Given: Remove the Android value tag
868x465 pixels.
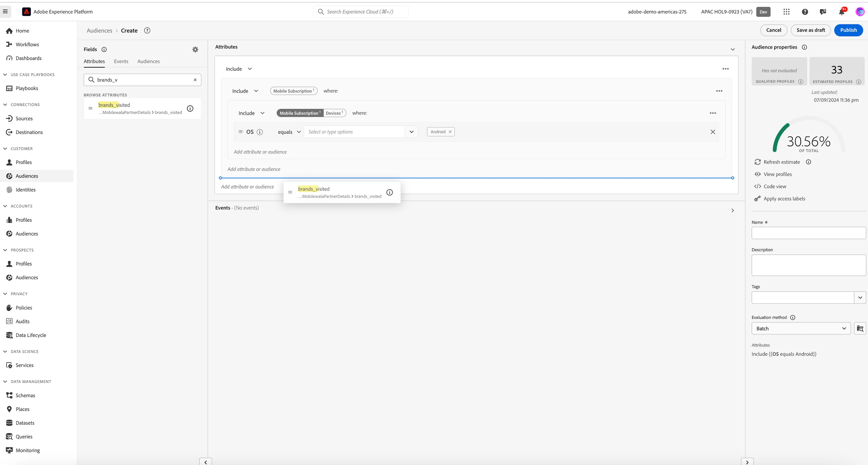Looking at the screenshot, I should 450,132.
